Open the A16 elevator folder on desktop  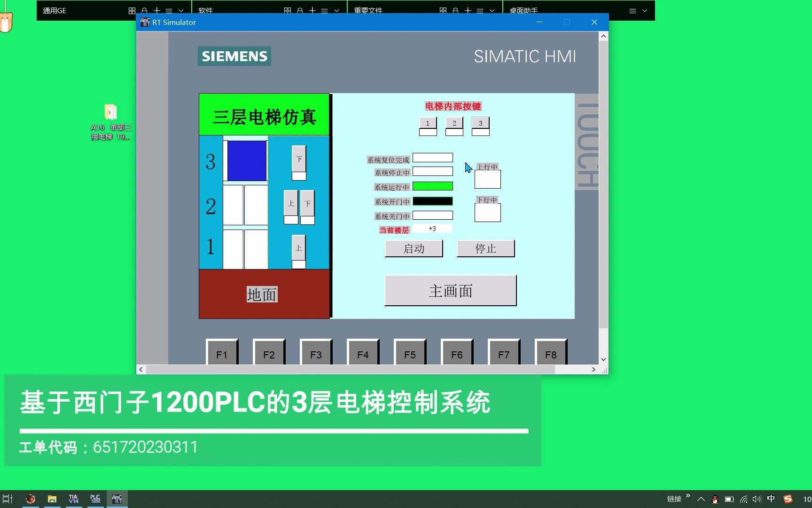(110, 113)
